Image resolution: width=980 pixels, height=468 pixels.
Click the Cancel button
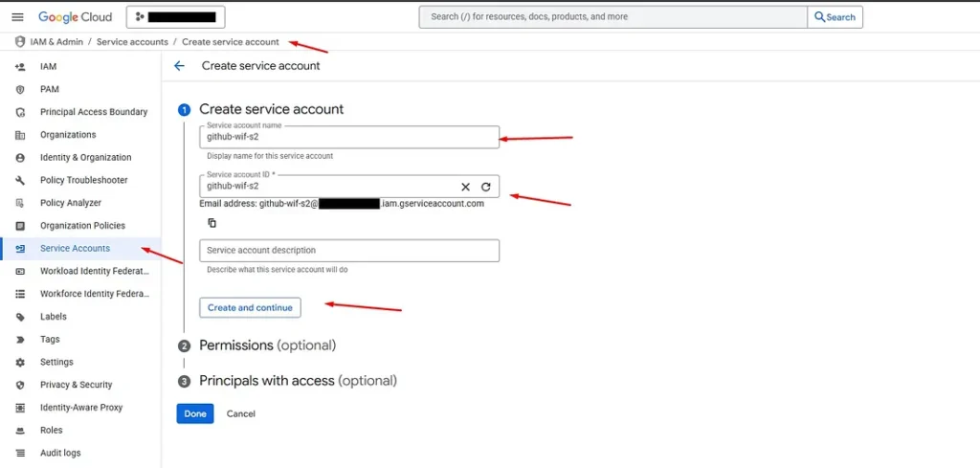241,413
